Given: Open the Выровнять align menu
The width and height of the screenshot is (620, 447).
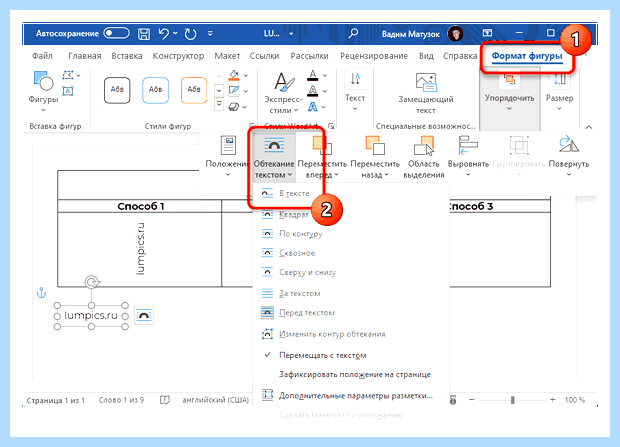Looking at the screenshot, I should [x=468, y=156].
